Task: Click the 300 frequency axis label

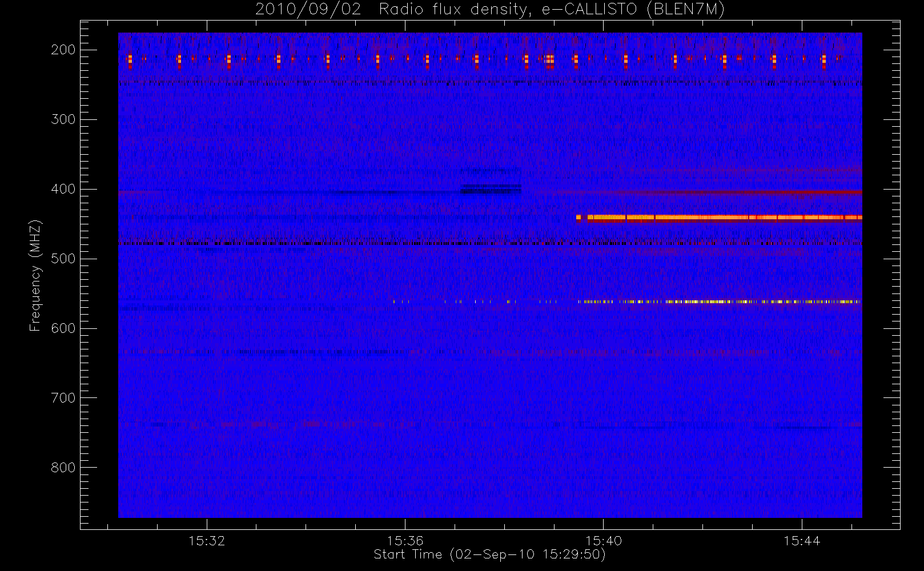Action: [x=63, y=119]
